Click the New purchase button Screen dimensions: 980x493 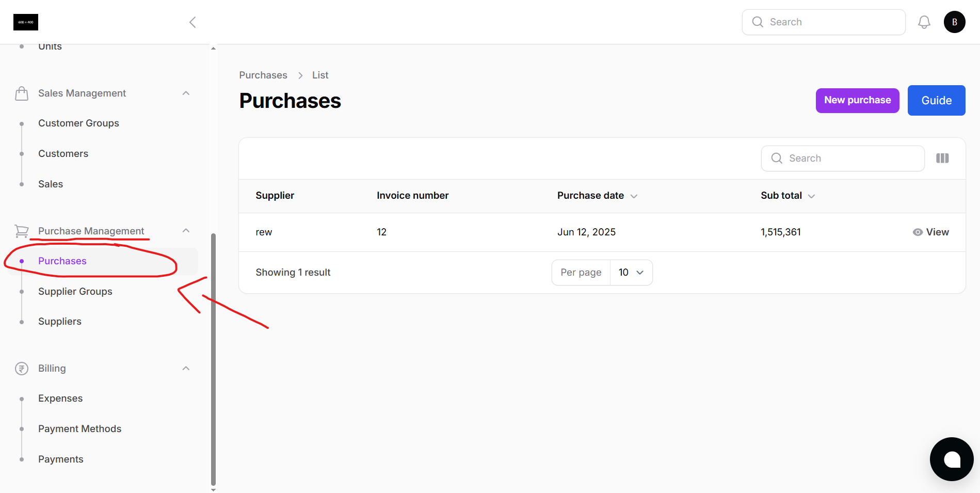(x=857, y=100)
